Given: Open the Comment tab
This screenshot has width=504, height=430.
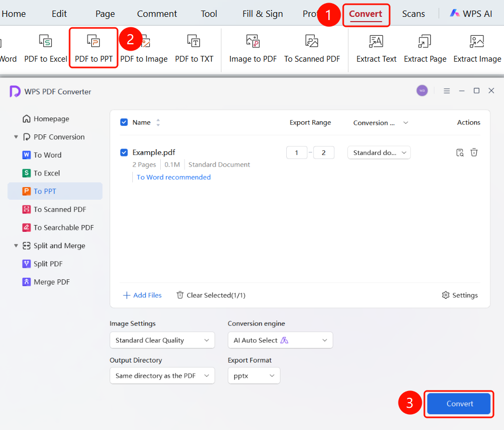Looking at the screenshot, I should click(x=157, y=14).
